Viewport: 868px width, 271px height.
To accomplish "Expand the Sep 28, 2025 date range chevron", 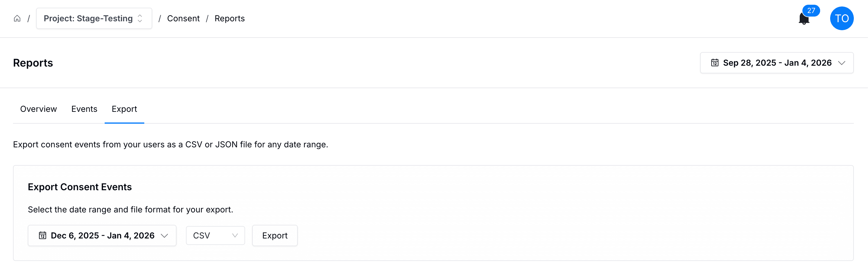I will tap(841, 63).
